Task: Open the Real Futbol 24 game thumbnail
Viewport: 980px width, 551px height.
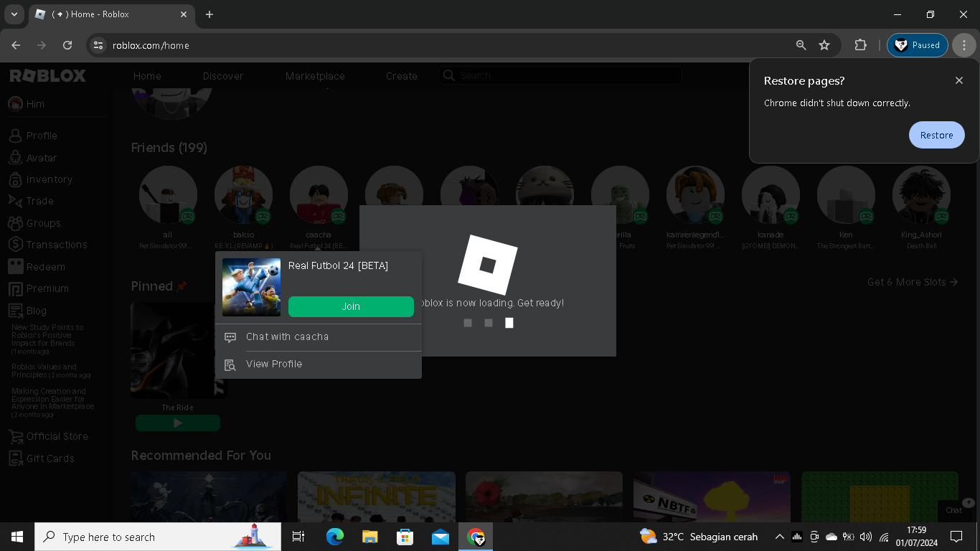Action: [251, 287]
